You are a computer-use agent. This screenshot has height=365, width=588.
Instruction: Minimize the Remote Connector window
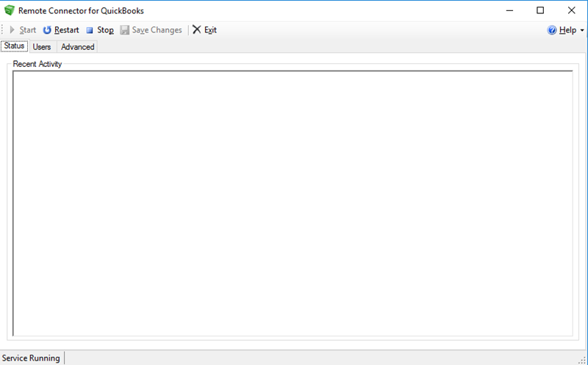pyautogui.click(x=509, y=10)
